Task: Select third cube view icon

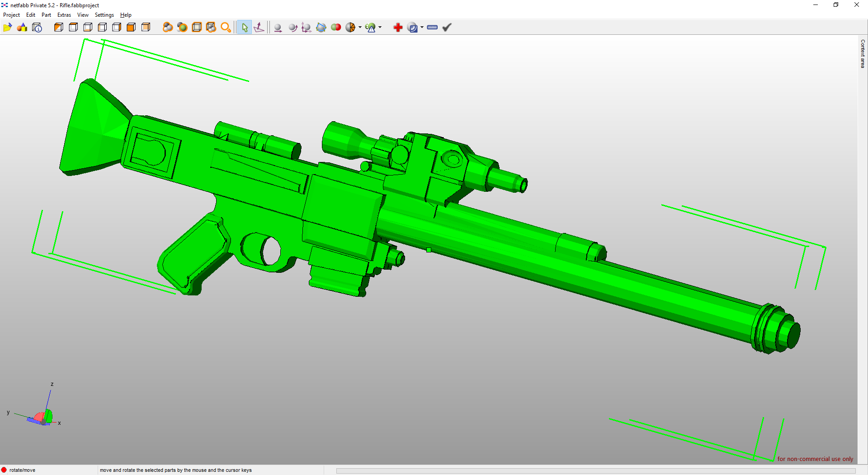Action: click(88, 28)
